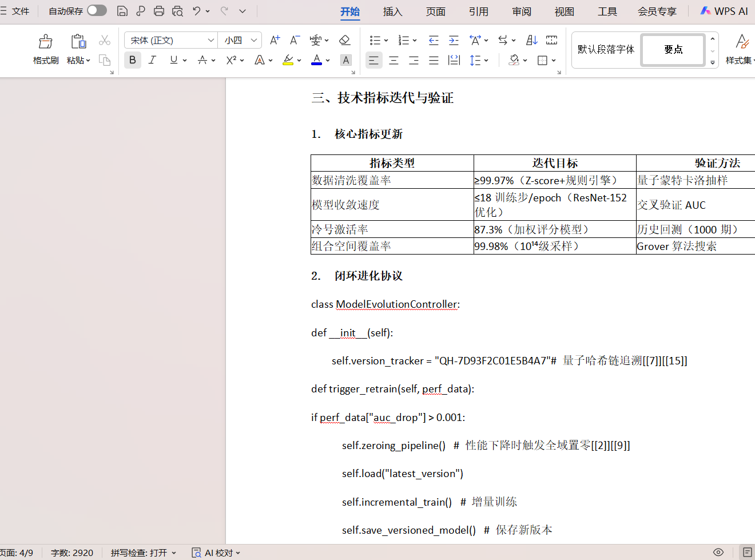The width and height of the screenshot is (755, 560).
Task: Toggle left alignment button
Action: pos(373,60)
